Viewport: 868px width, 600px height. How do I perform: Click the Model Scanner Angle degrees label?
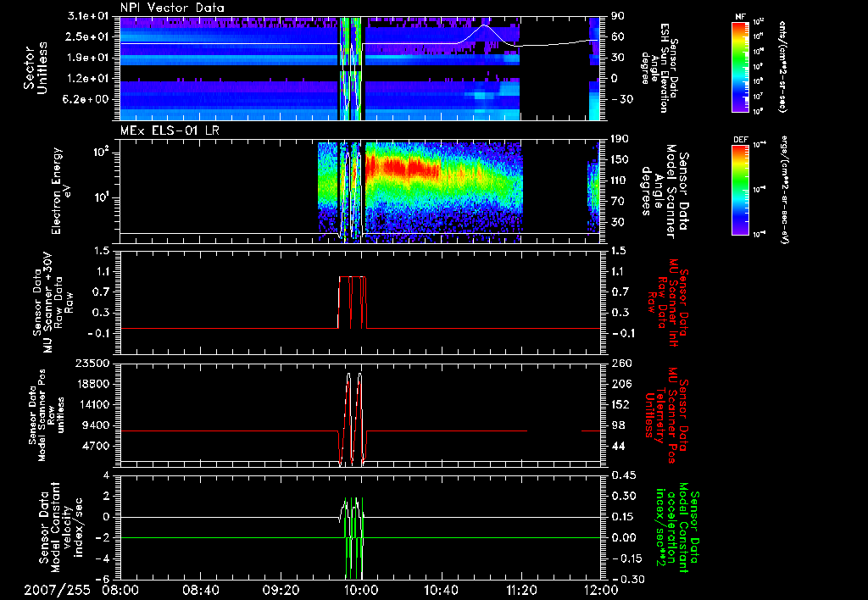pyautogui.click(x=665, y=192)
